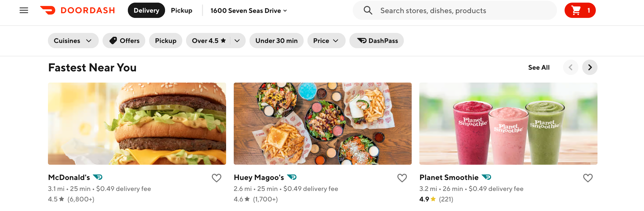This screenshot has width=644, height=211.
Task: Switch to Pickup mode in header
Action: (x=182, y=11)
